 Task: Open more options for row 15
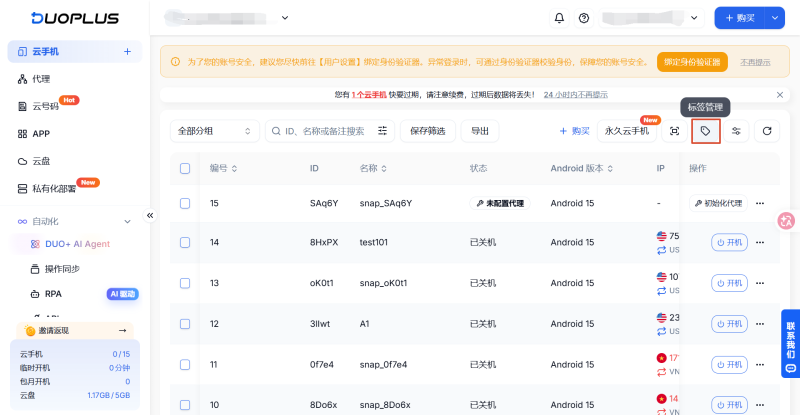pyautogui.click(x=760, y=203)
